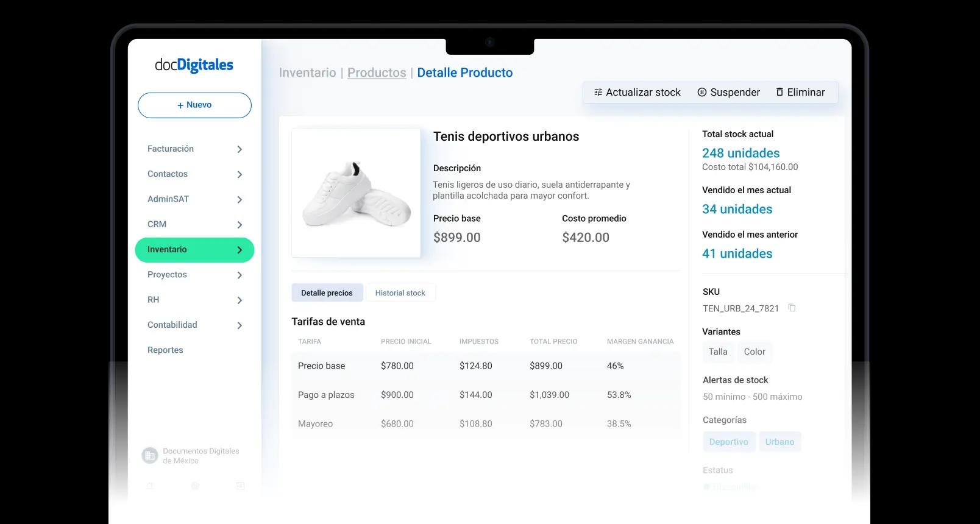Open the white sneakers product image
This screenshot has height=524, width=980.
click(x=356, y=193)
